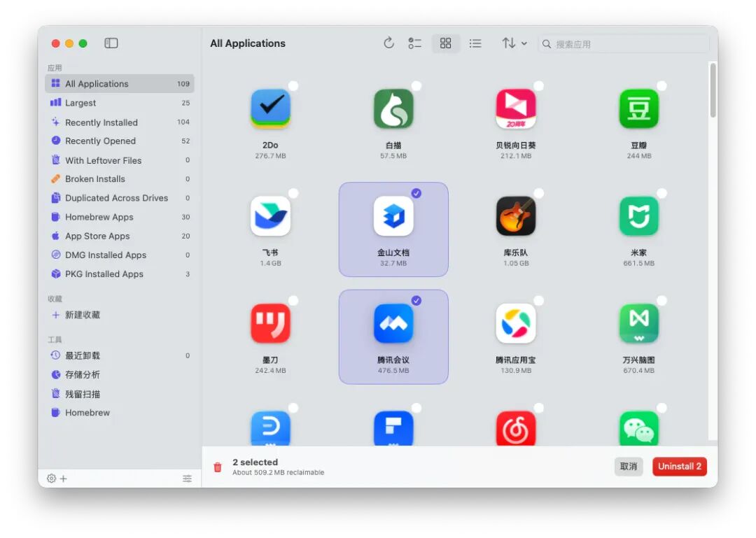This screenshot has height=538, width=756.
Task: Uncheck the 腾讯会议 selection checkmark
Action: click(x=416, y=301)
